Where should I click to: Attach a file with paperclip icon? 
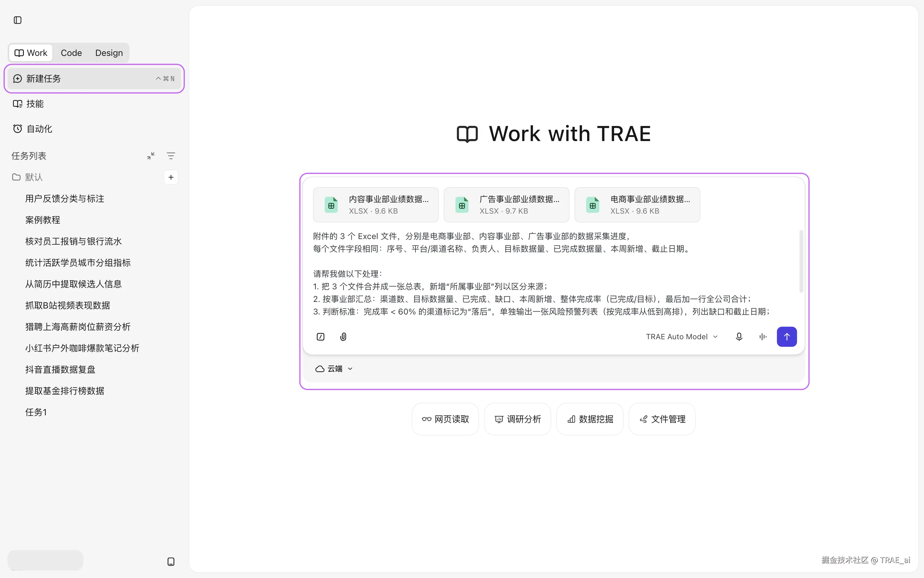344,337
